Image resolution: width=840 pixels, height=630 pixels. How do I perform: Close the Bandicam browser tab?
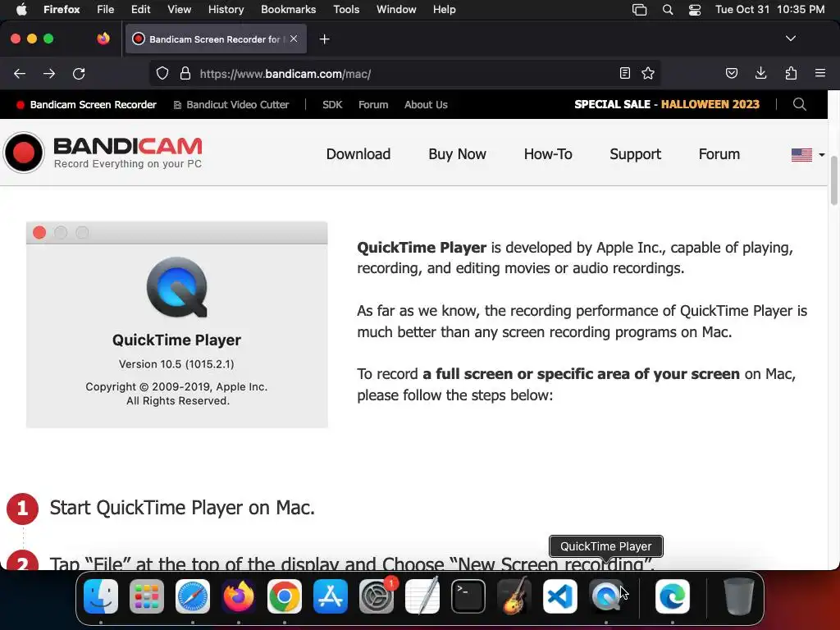pyautogui.click(x=294, y=39)
